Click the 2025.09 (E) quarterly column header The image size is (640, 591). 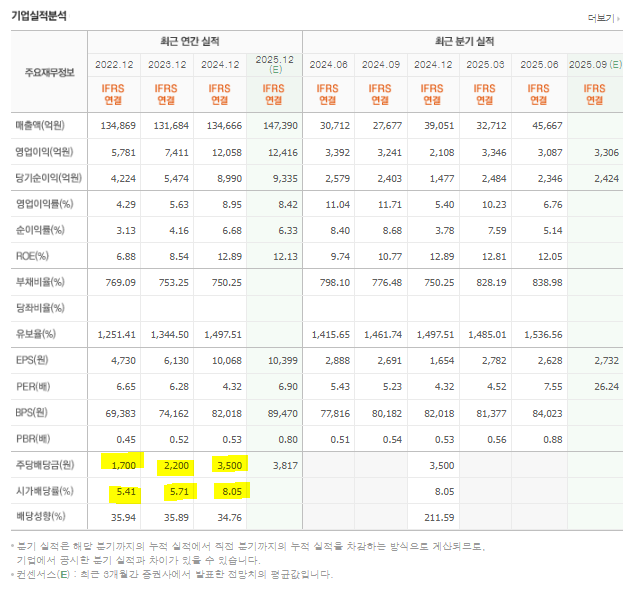(595, 64)
